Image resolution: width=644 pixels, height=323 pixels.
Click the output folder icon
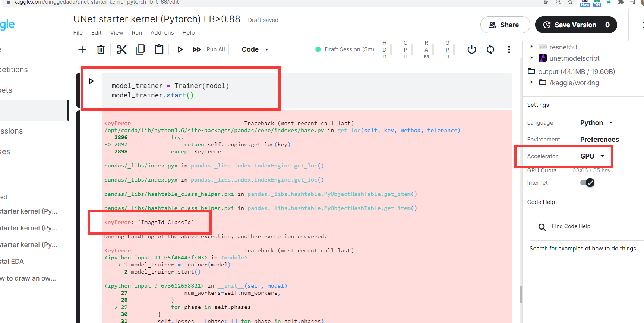pos(531,71)
